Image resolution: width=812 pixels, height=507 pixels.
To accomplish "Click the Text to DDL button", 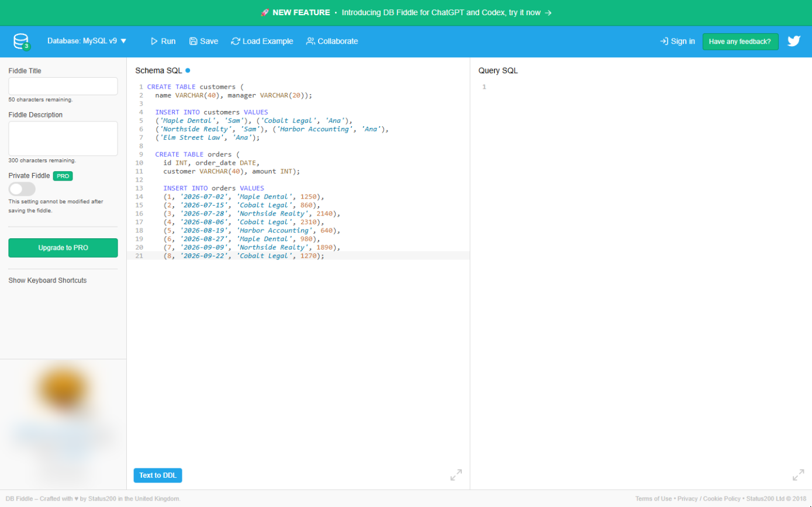I will (158, 475).
